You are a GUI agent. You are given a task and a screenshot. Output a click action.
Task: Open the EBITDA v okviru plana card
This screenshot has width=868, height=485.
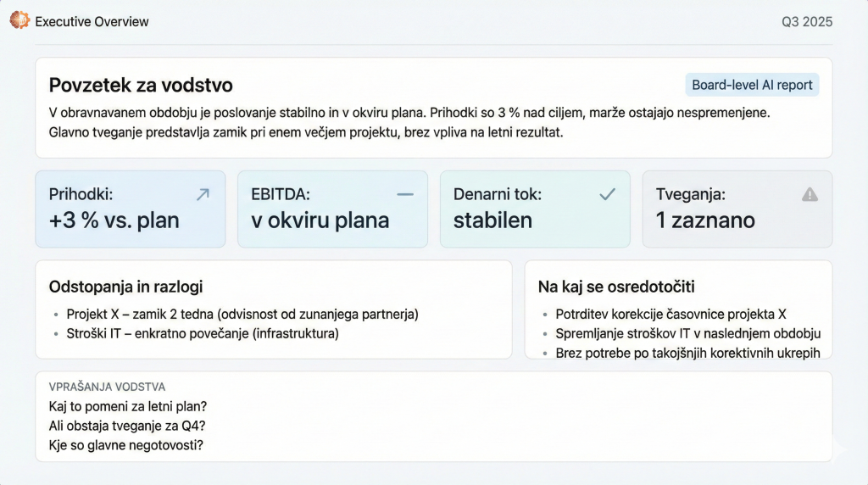coord(332,209)
